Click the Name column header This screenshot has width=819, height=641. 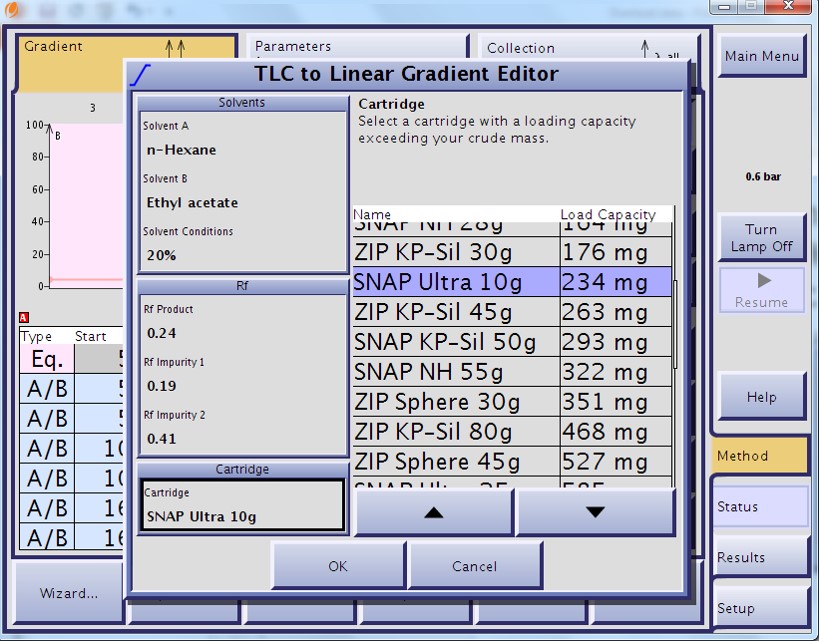tap(456, 214)
